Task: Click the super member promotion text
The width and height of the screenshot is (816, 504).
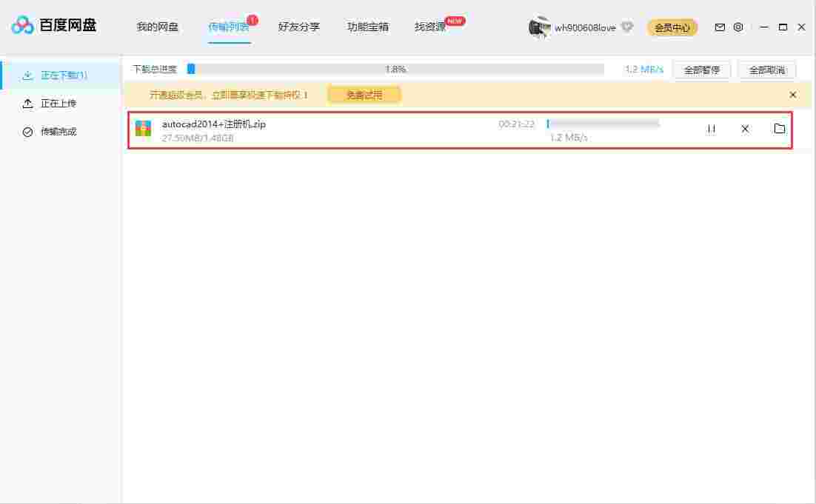Action: point(229,95)
